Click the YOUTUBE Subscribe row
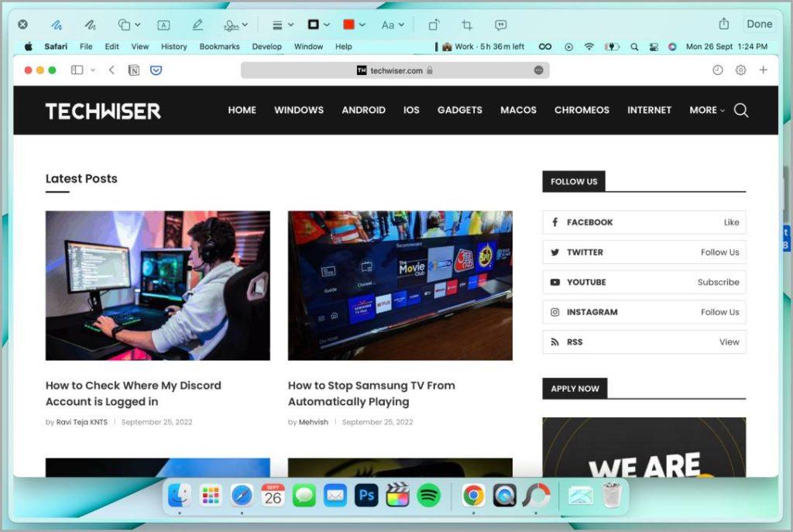Viewport: 793px width, 532px height. [x=644, y=282]
